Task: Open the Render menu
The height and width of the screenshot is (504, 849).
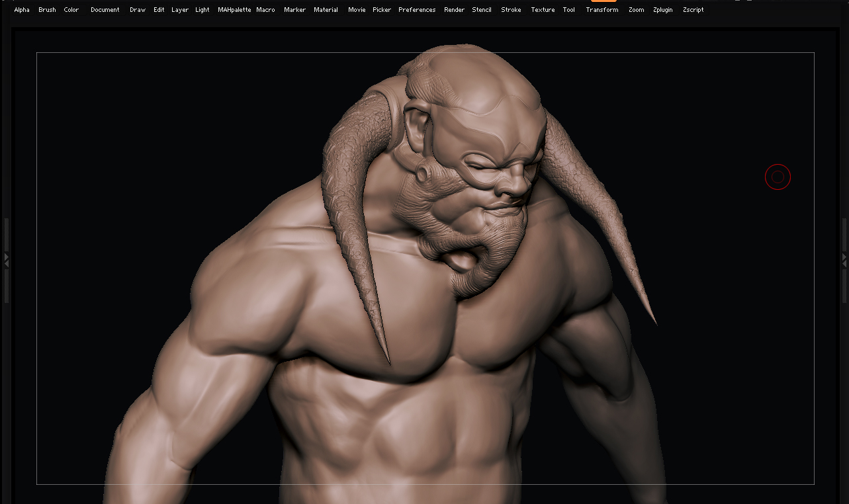Action: pyautogui.click(x=454, y=10)
